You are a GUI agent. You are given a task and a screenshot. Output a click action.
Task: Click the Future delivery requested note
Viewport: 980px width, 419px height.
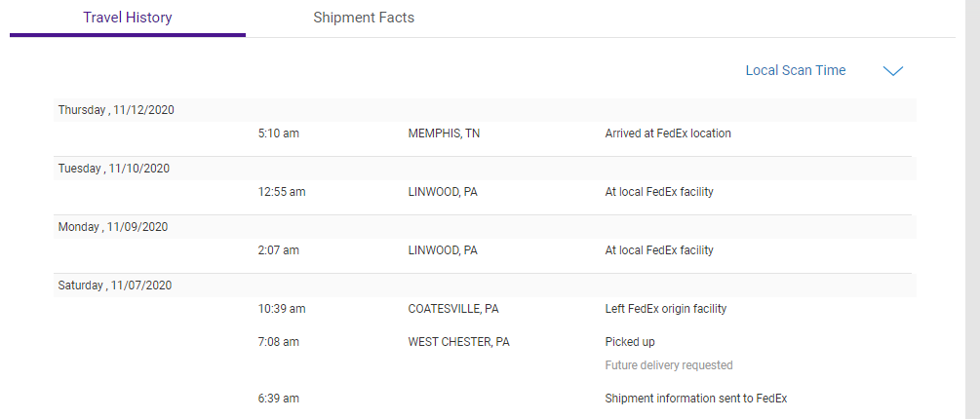[669, 365]
